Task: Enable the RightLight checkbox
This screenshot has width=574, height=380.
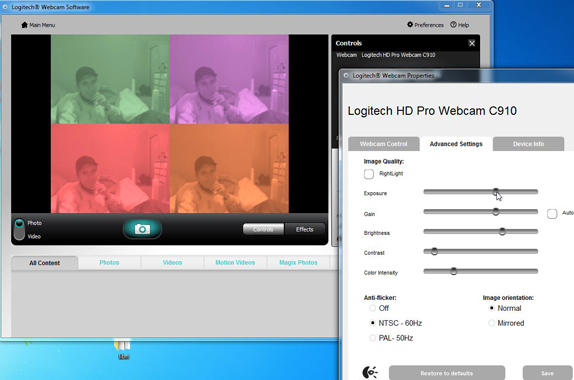Action: [369, 174]
